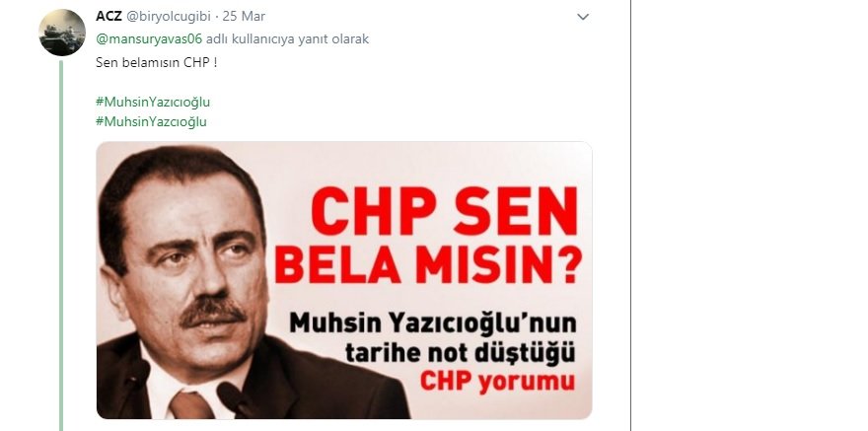The width and height of the screenshot is (868, 431).
Task: Click 'adlı kullanıcıya yanıt olarak' reply text
Action: (x=287, y=39)
